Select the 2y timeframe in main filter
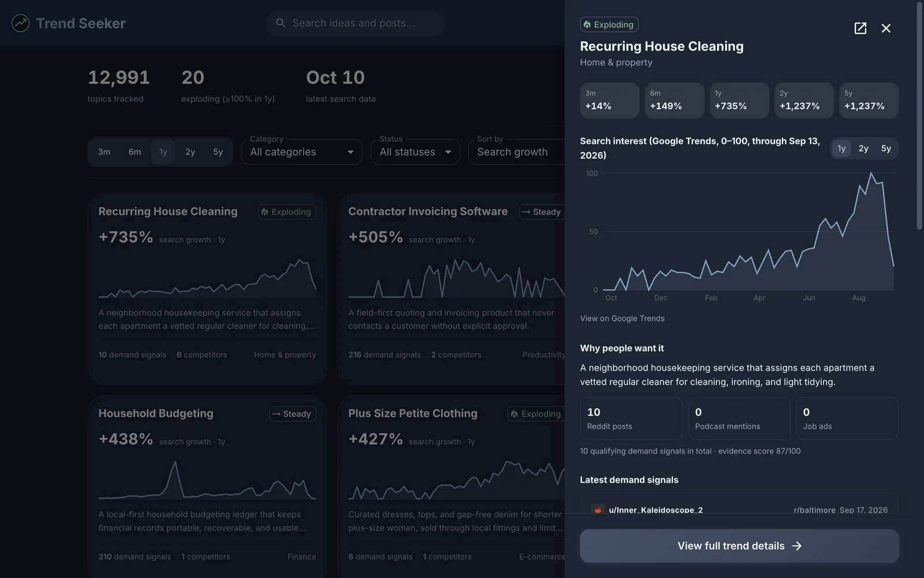The width and height of the screenshot is (924, 578). tap(190, 152)
